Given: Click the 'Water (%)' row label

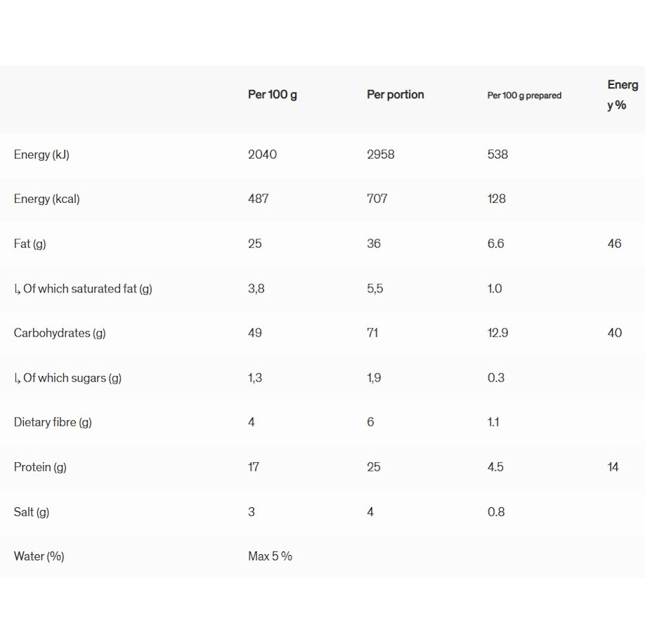Looking at the screenshot, I should tap(39, 556).
